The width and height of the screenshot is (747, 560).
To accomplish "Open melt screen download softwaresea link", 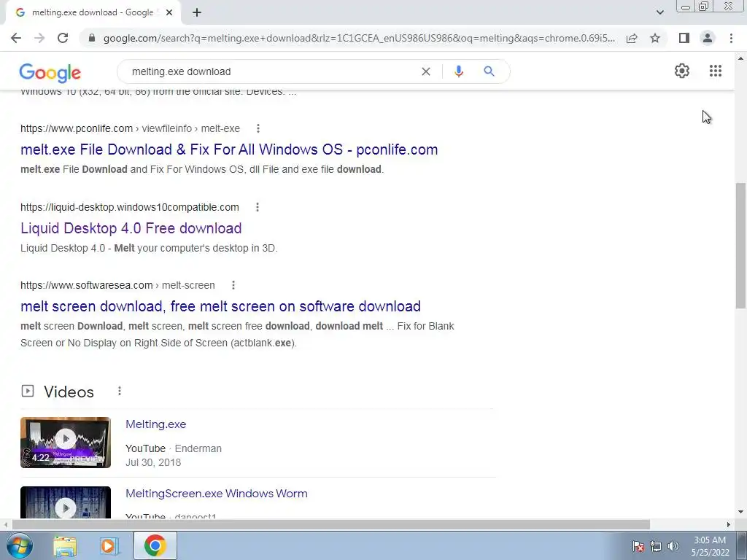I will coord(220,306).
